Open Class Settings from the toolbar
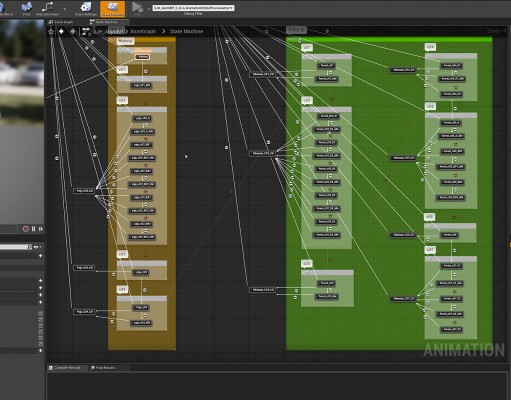Image resolution: width=511 pixels, height=400 pixels. pos(86,8)
